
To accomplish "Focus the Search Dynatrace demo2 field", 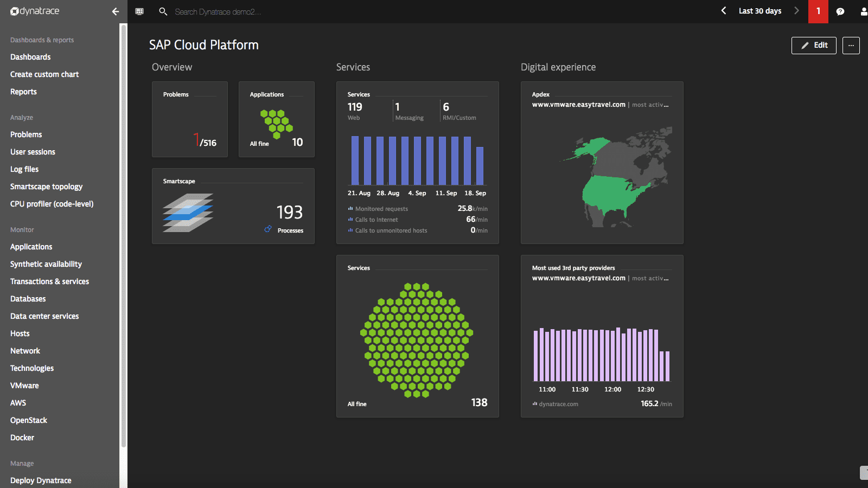I will point(218,11).
